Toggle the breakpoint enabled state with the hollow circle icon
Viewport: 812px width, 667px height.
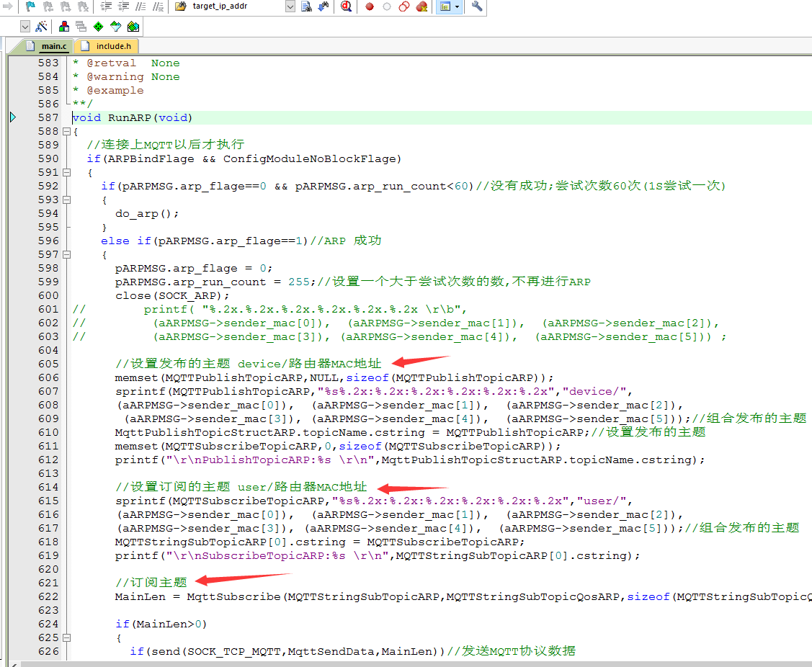[387, 6]
